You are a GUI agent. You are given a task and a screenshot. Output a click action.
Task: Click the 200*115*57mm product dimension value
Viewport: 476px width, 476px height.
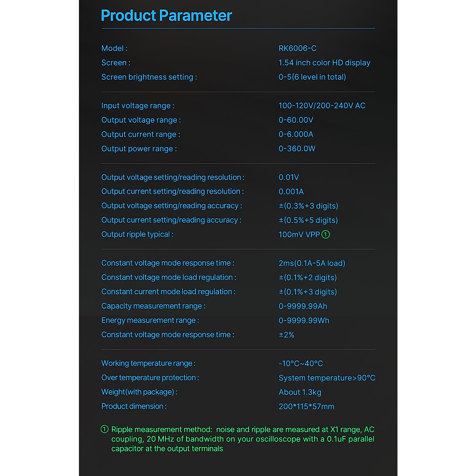[306, 407]
